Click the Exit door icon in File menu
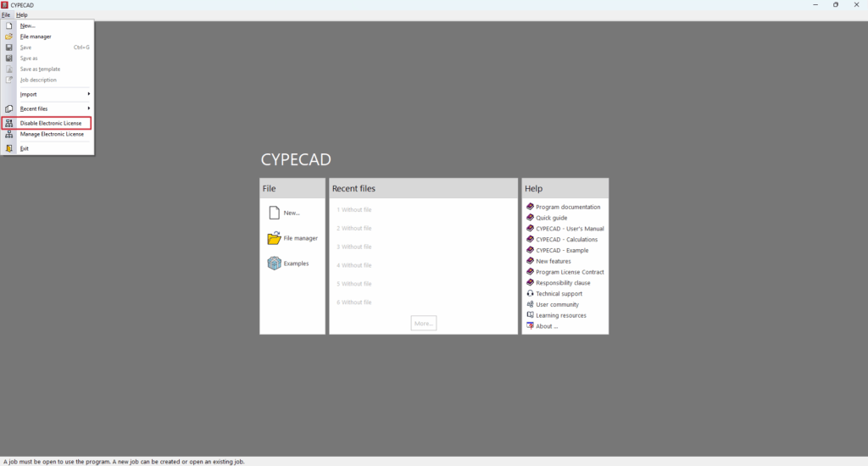The height and width of the screenshot is (466, 868). pyautogui.click(x=9, y=148)
